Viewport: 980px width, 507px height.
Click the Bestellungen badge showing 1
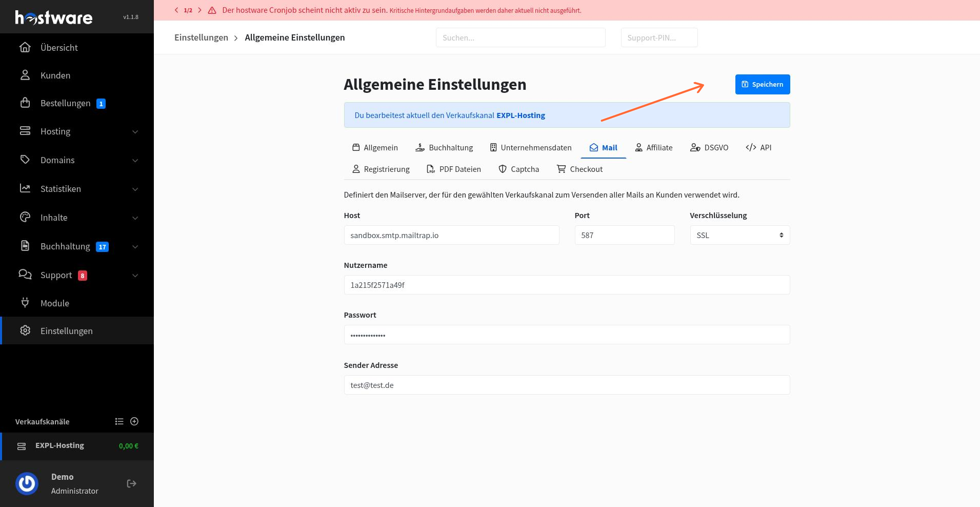[101, 104]
